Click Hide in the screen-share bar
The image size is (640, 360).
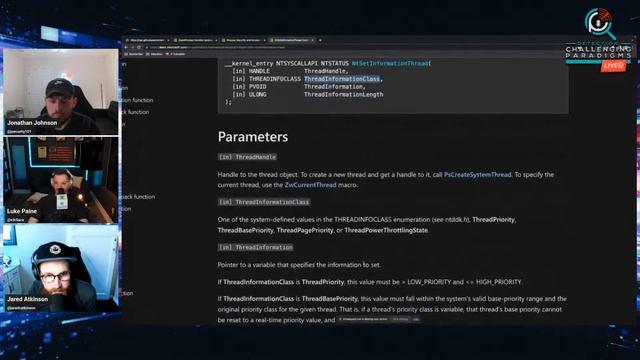(416, 319)
